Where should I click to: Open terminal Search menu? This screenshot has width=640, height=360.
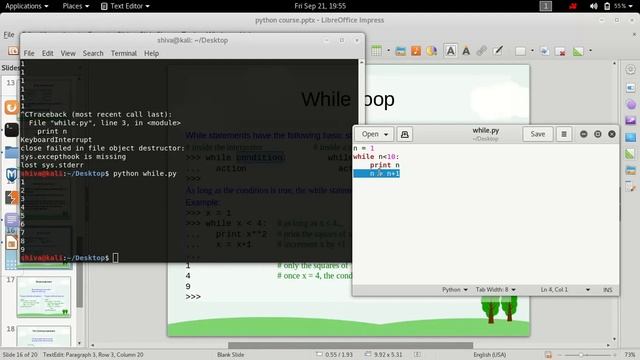point(93,53)
